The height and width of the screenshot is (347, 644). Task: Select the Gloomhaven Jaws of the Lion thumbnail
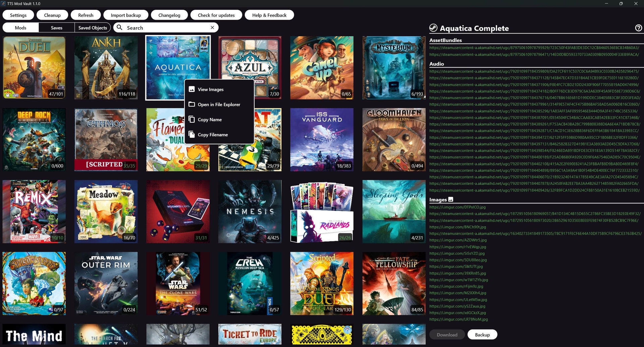tap(394, 139)
